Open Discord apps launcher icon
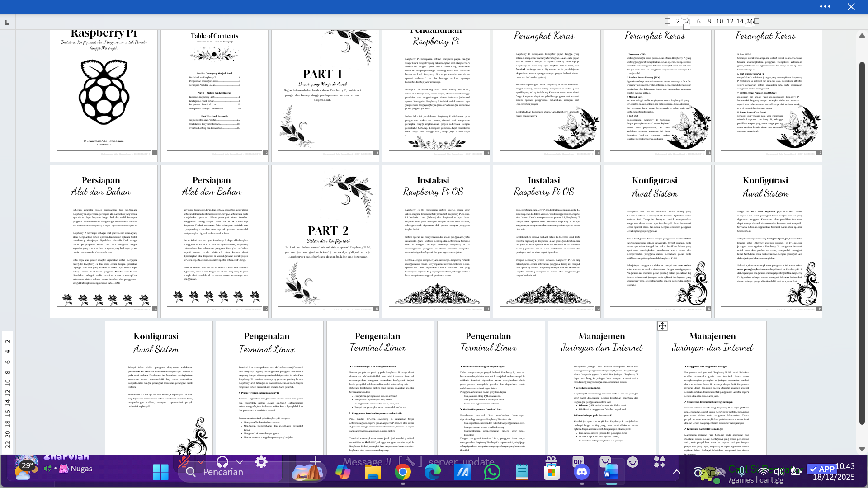Image resolution: width=868 pixels, height=488 pixels. point(660,462)
